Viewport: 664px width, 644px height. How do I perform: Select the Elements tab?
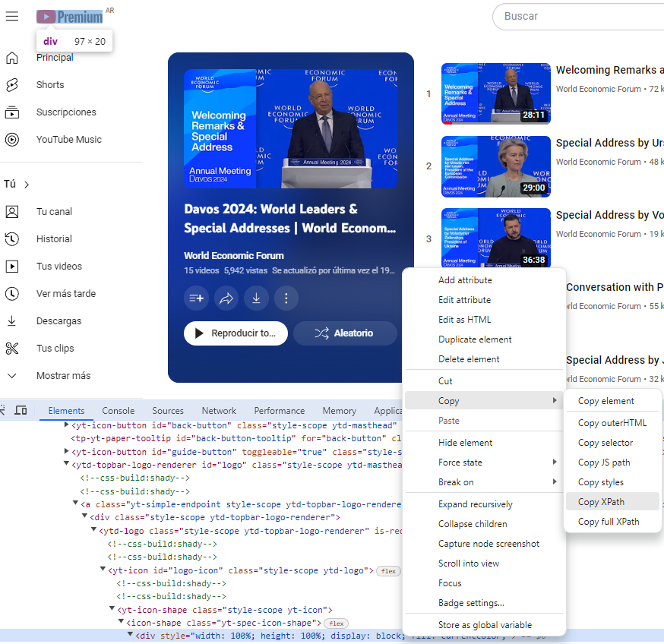coord(66,411)
